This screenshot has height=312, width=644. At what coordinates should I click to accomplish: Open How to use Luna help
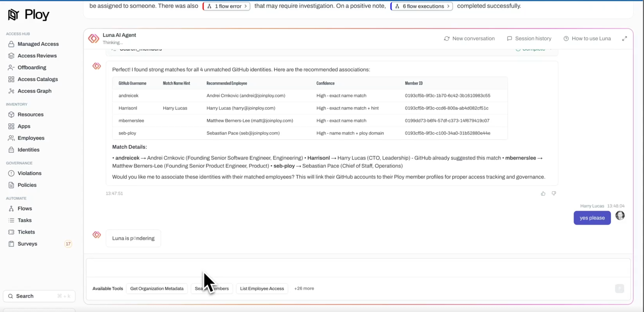[x=587, y=39]
